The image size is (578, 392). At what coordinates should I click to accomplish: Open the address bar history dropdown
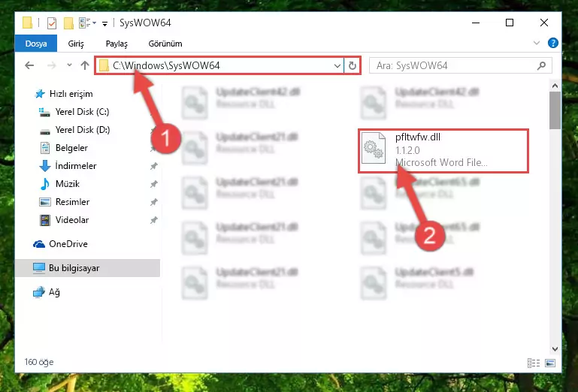coord(337,66)
